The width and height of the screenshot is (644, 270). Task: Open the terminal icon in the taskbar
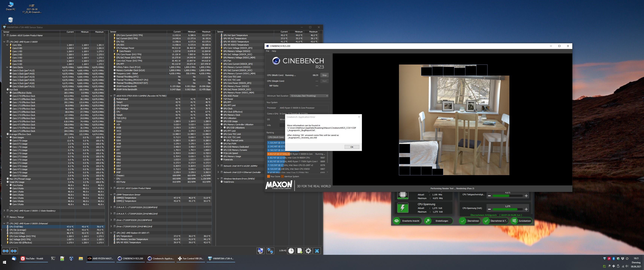(53, 259)
